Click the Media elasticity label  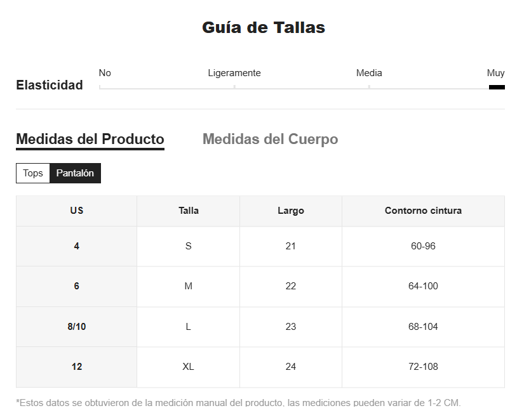369,73
